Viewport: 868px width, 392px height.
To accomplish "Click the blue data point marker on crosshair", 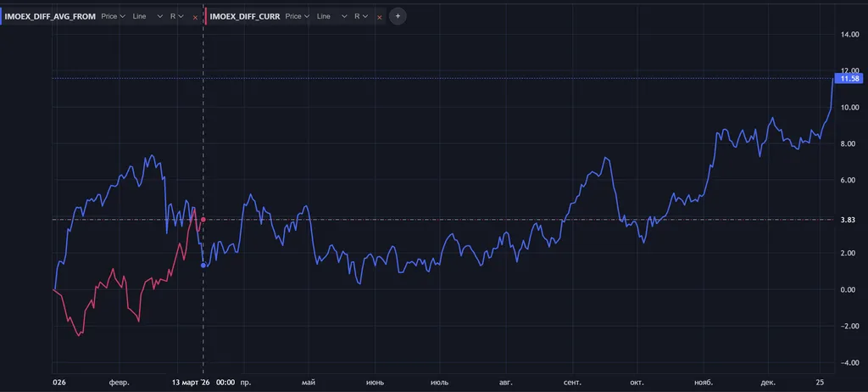I will click(x=203, y=266).
